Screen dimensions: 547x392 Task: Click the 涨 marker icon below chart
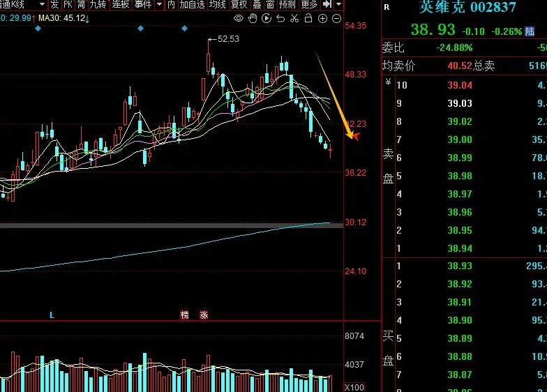coord(204,315)
